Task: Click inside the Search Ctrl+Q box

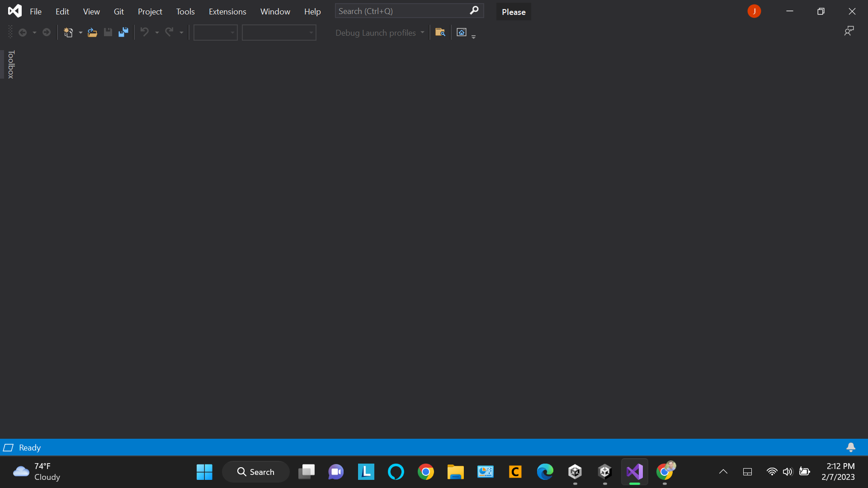Action: [x=398, y=10]
